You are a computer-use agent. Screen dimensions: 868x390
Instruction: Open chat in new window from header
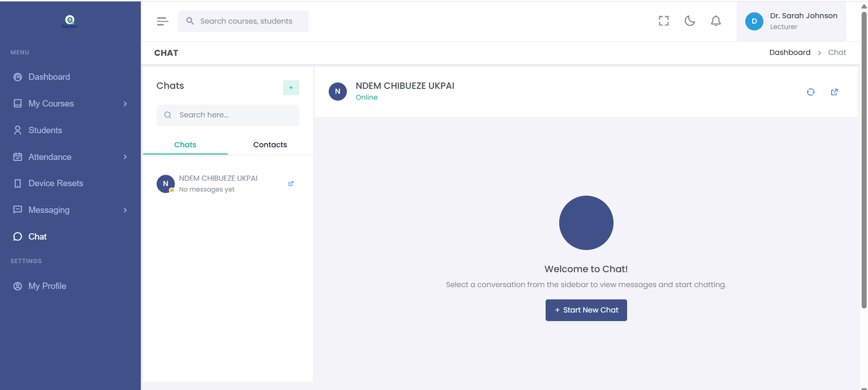pos(834,92)
